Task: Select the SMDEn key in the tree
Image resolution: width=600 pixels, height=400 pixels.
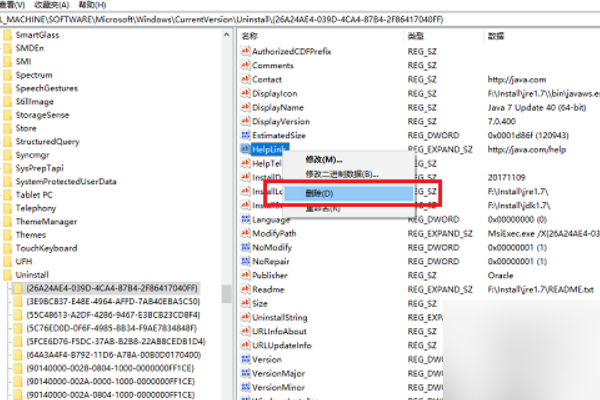Action: 30,48
